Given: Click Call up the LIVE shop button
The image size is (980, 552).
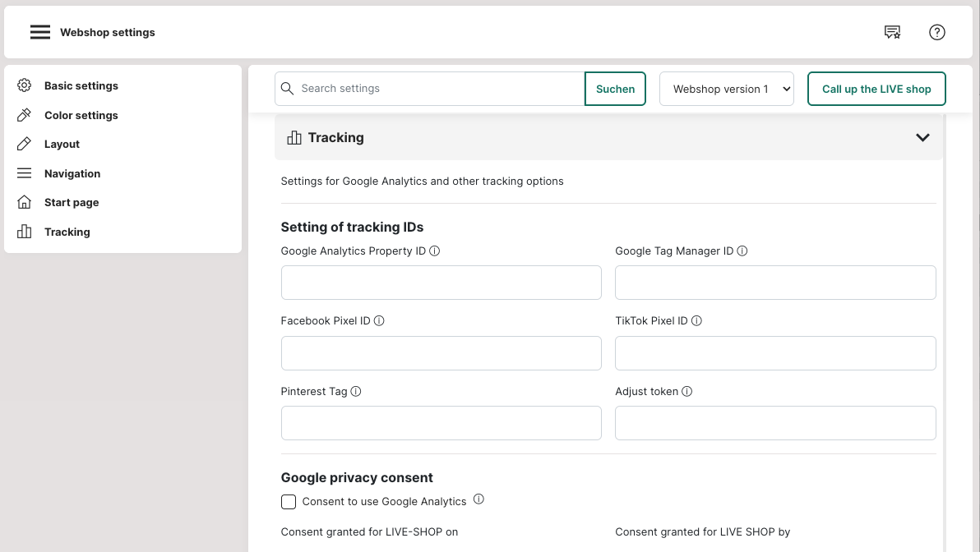Looking at the screenshot, I should click(876, 89).
